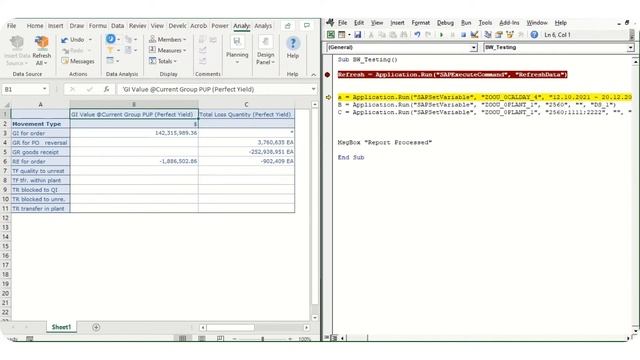
Task: Open the Add-Ins menu in the VBA editor
Action: pos(509,23)
